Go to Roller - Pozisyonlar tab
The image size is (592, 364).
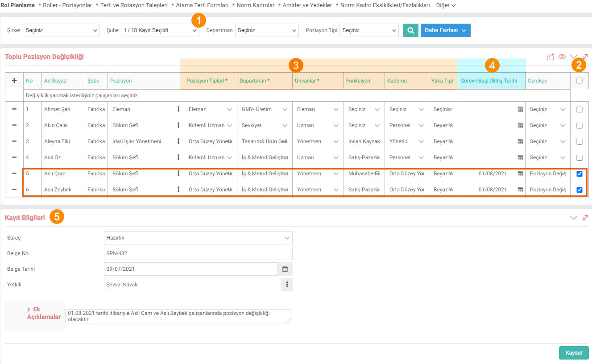[68, 5]
